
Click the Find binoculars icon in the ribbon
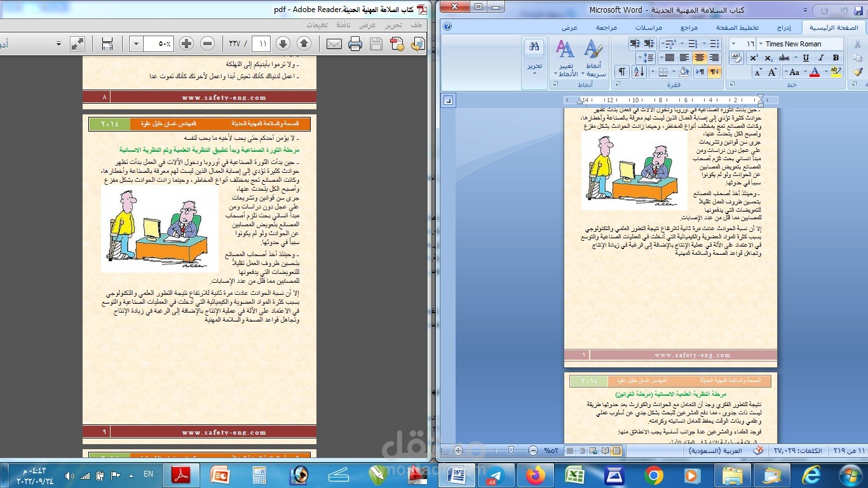click(x=534, y=48)
